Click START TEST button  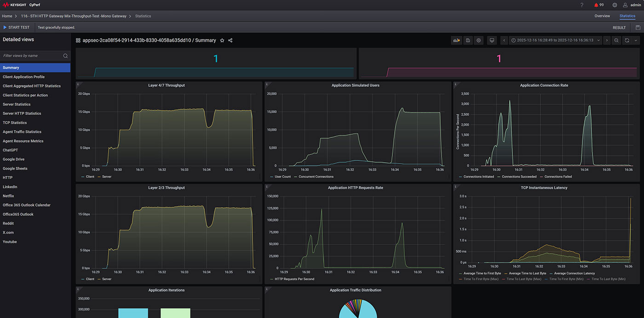(17, 28)
